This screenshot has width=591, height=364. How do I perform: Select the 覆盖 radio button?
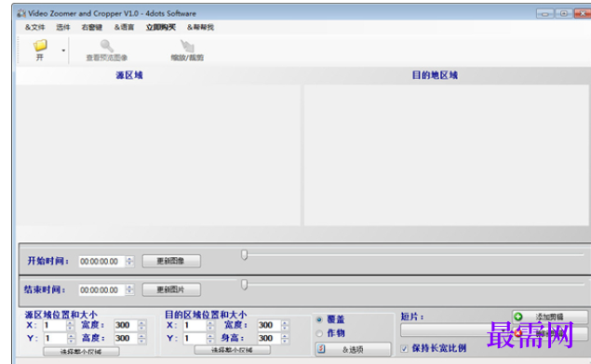[x=319, y=319]
